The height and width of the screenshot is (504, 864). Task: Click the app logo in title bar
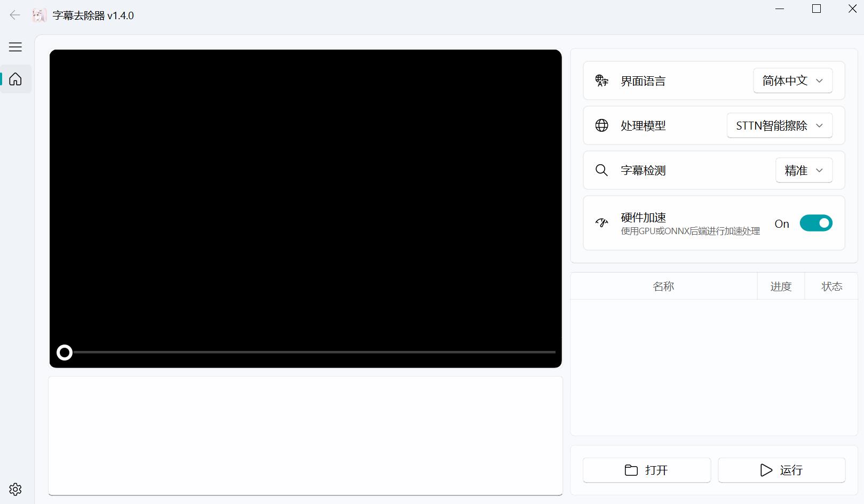click(39, 15)
